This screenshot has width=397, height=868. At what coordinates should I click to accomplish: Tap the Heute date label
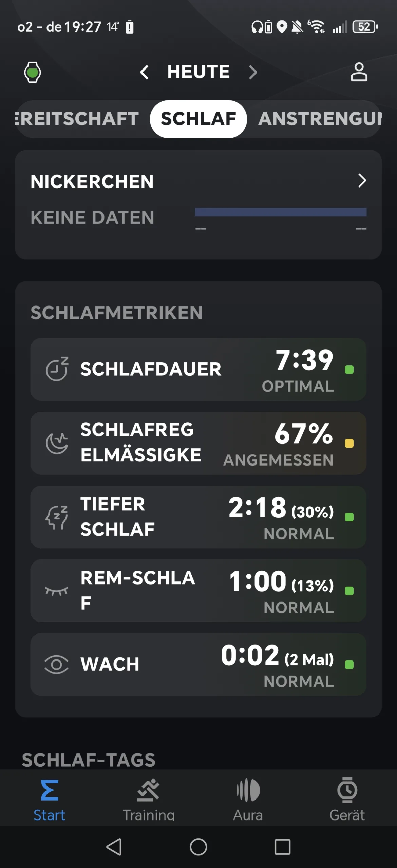click(x=198, y=72)
